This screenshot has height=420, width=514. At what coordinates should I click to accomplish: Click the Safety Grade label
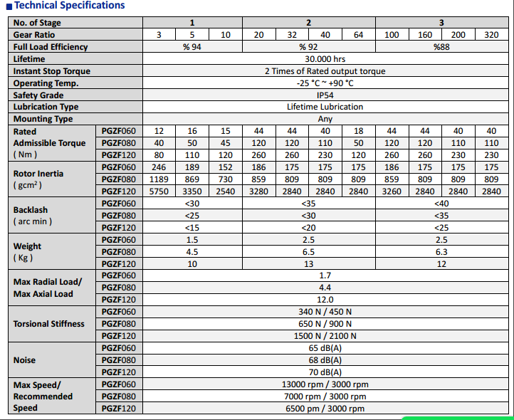38,95
